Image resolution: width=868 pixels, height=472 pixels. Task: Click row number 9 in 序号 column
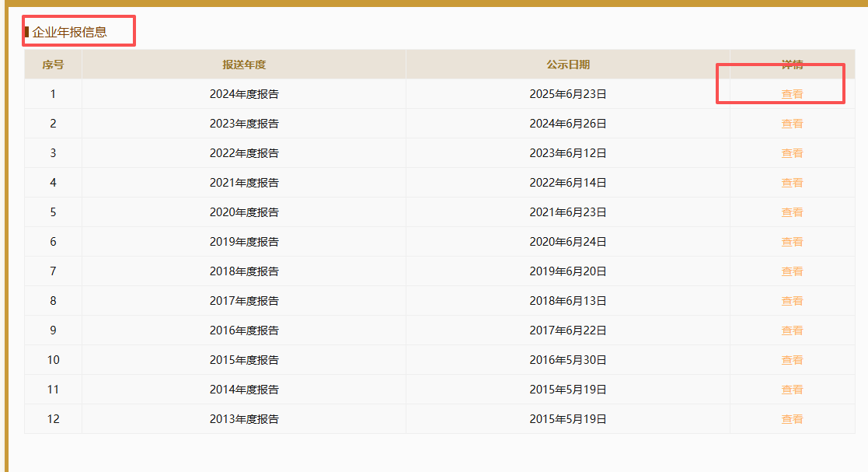[53, 330]
